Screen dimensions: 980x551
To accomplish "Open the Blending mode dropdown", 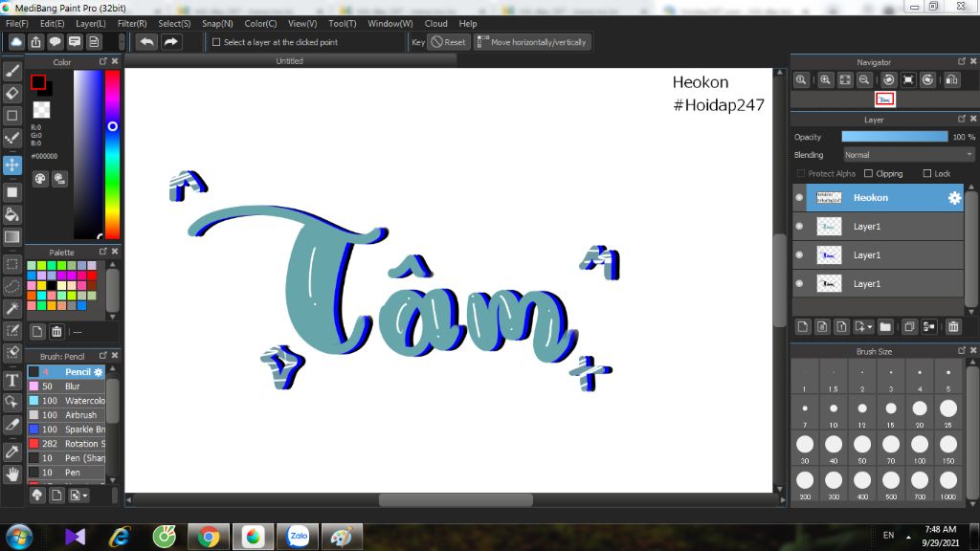I will (x=908, y=155).
